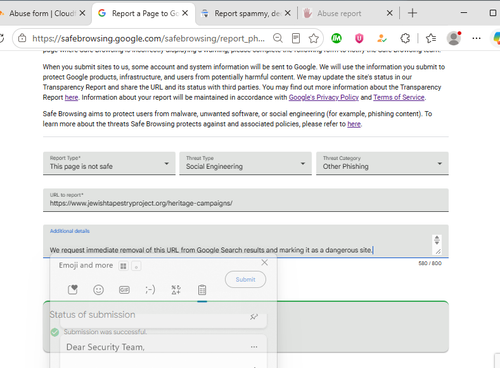Close the Emoji and more panel

tap(265, 263)
